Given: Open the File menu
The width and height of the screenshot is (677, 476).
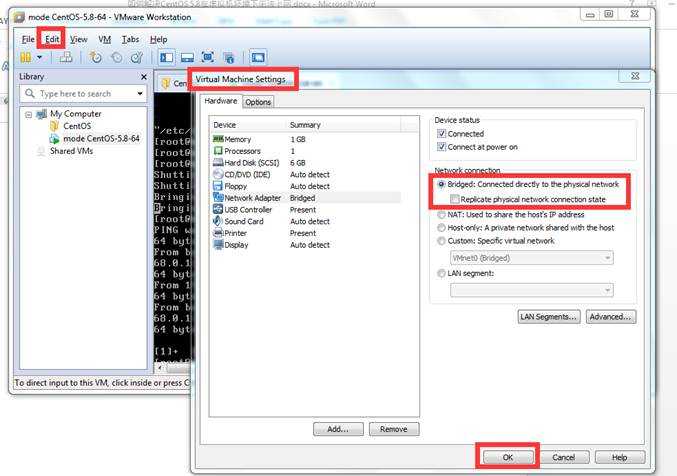Looking at the screenshot, I should 28,39.
